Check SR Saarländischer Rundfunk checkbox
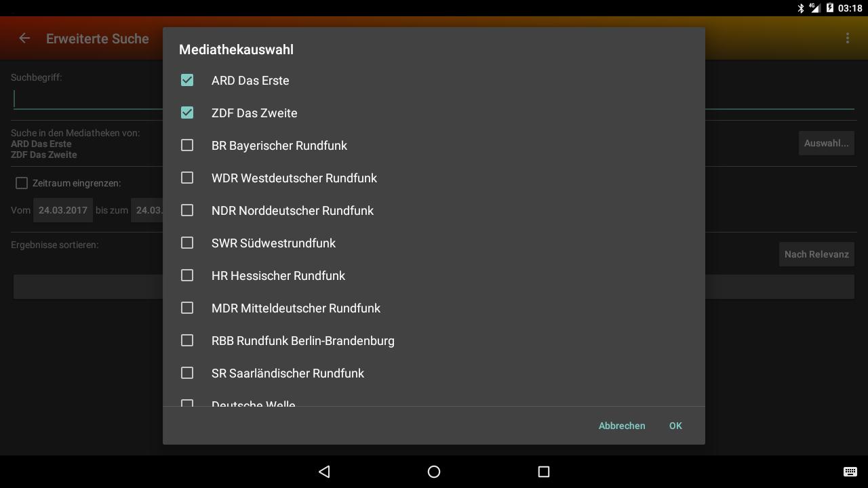This screenshot has height=488, width=868. point(187,373)
